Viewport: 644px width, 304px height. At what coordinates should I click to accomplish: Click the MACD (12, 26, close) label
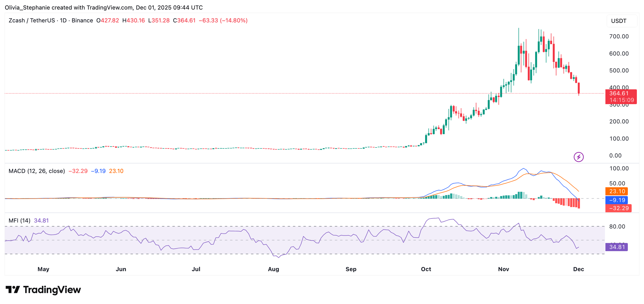point(36,171)
